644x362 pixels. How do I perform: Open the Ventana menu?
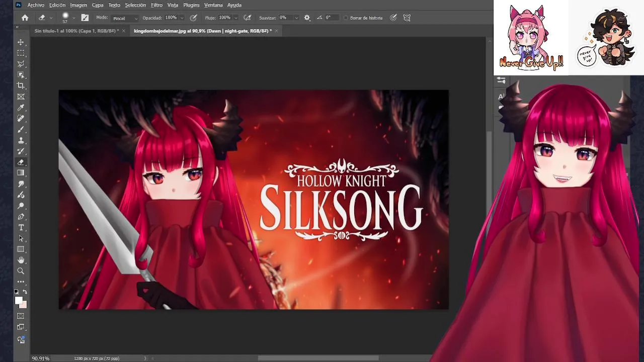click(213, 5)
